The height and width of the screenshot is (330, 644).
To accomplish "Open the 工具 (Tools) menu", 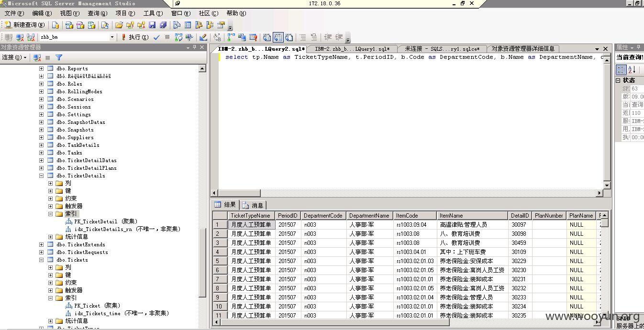I will [x=153, y=13].
